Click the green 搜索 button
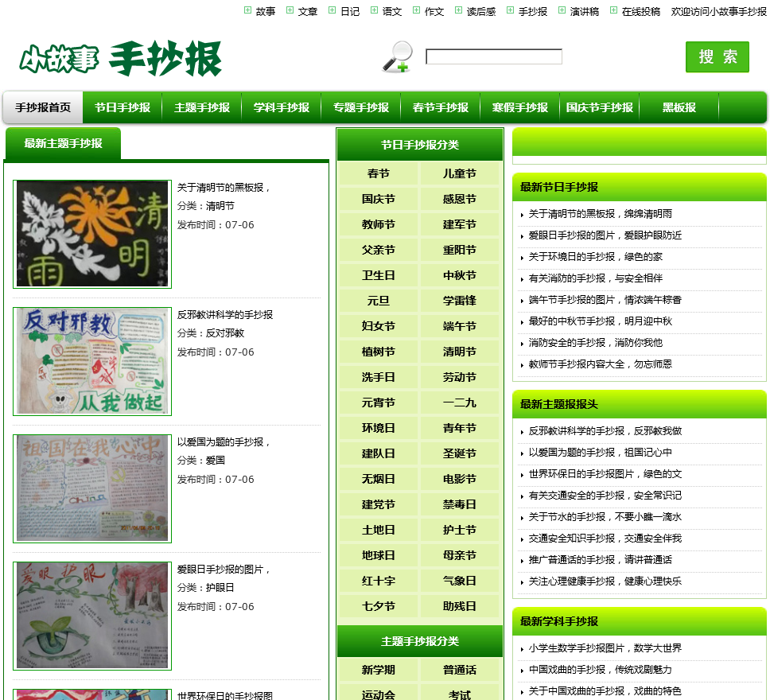This screenshot has width=770, height=700. tap(717, 57)
